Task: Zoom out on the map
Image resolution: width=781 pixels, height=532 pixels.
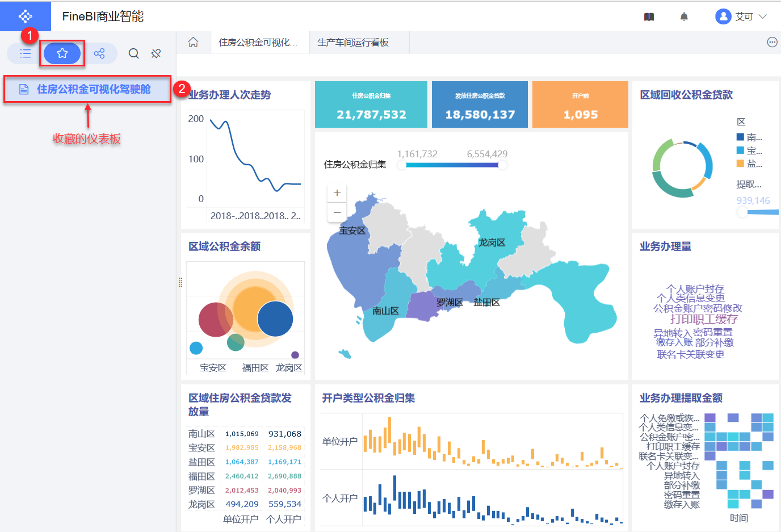Action: (337, 212)
